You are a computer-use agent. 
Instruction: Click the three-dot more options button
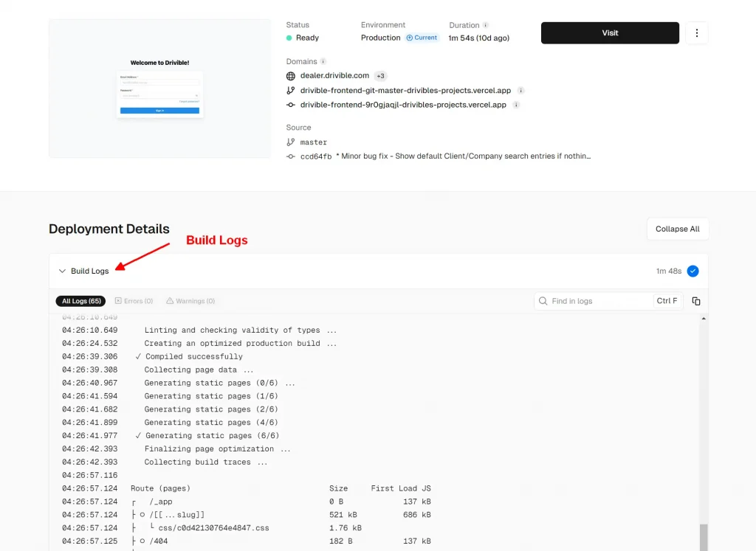click(x=697, y=32)
